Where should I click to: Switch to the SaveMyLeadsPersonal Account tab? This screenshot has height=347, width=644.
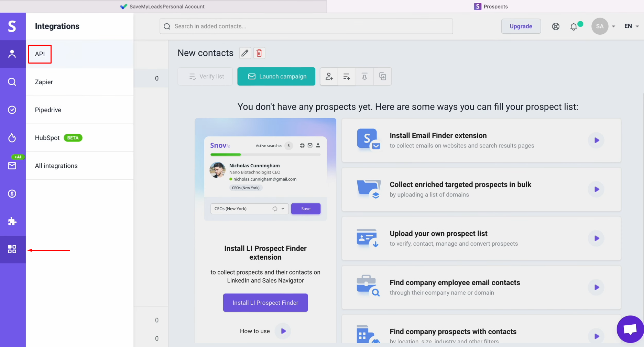[x=163, y=7]
